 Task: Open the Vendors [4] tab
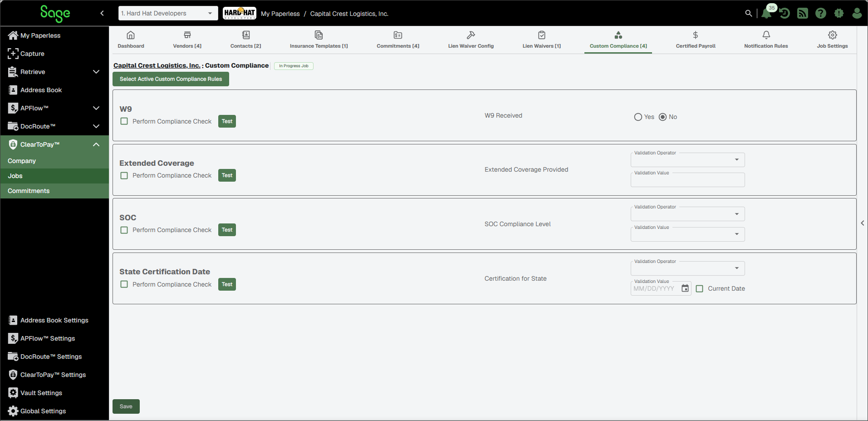(187, 40)
